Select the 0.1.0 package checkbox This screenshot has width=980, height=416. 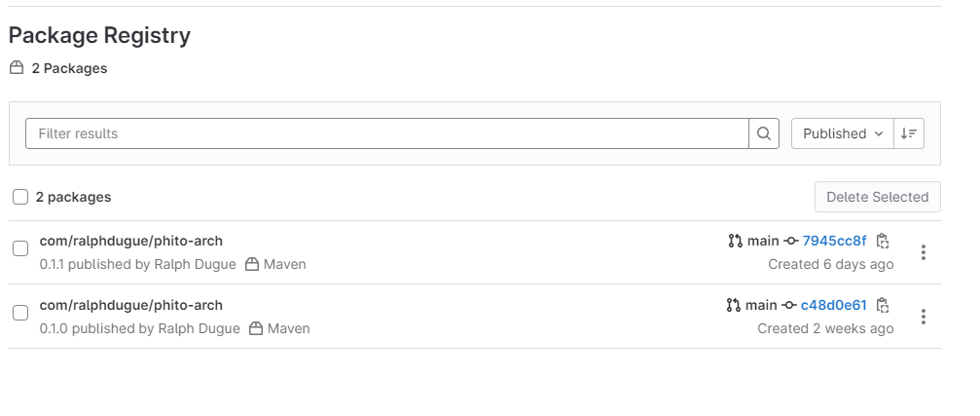20,313
